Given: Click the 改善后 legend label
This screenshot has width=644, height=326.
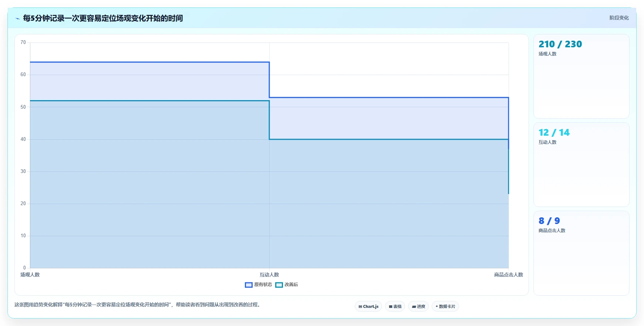Looking at the screenshot, I should coord(291,285).
